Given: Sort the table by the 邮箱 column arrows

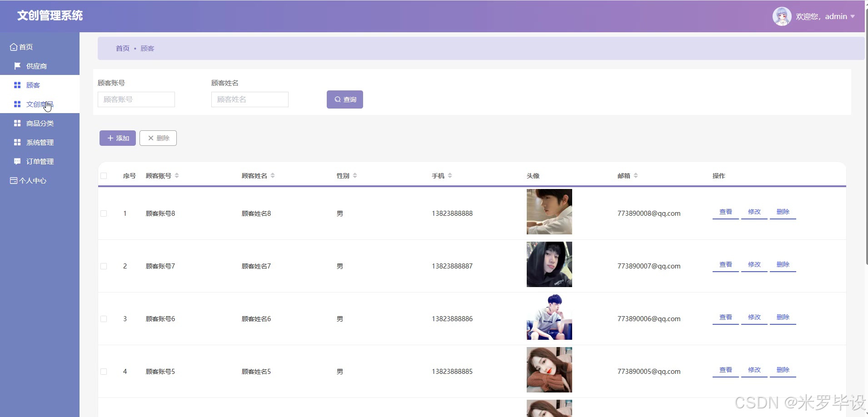Looking at the screenshot, I should click(x=636, y=175).
